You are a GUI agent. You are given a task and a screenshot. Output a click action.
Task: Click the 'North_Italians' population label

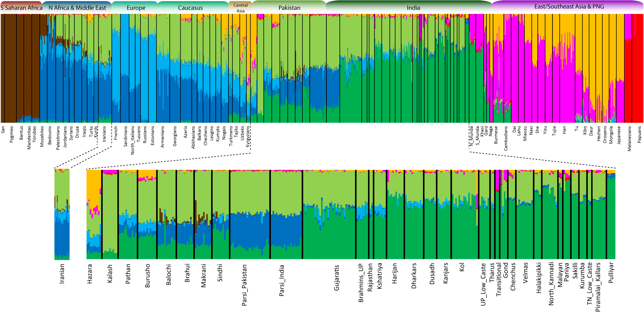click(132, 140)
